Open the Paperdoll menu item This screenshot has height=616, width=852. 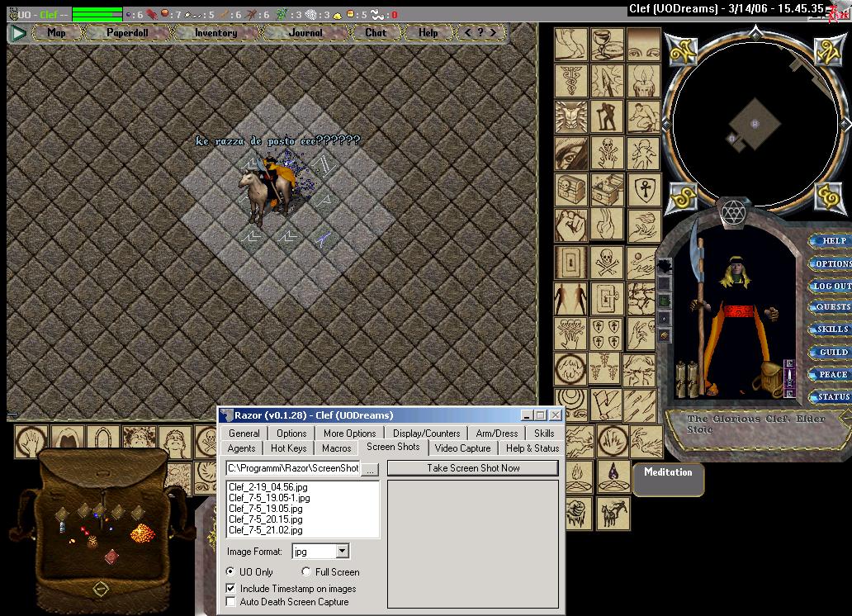127,33
